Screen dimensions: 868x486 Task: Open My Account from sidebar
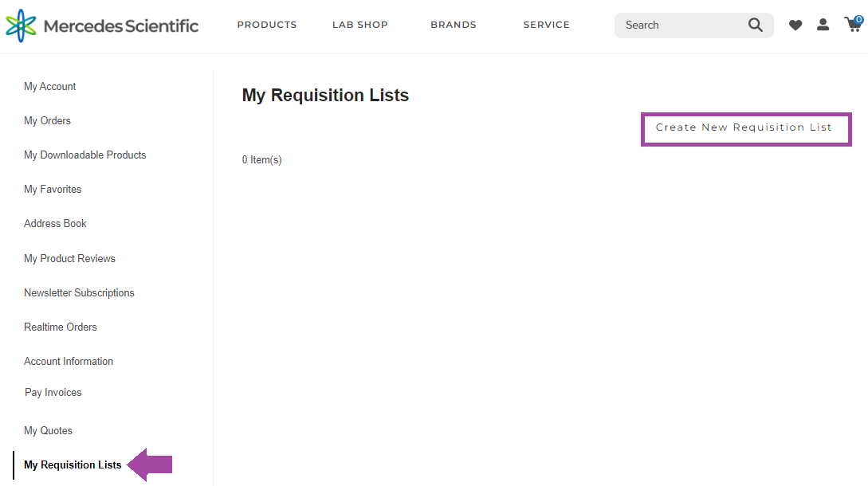[49, 86]
